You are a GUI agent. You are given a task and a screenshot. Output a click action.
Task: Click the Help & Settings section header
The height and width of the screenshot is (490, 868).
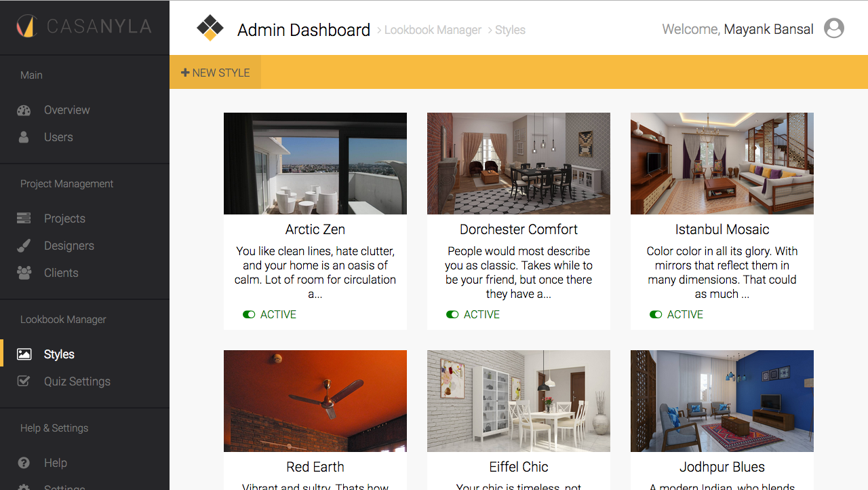coord(54,428)
